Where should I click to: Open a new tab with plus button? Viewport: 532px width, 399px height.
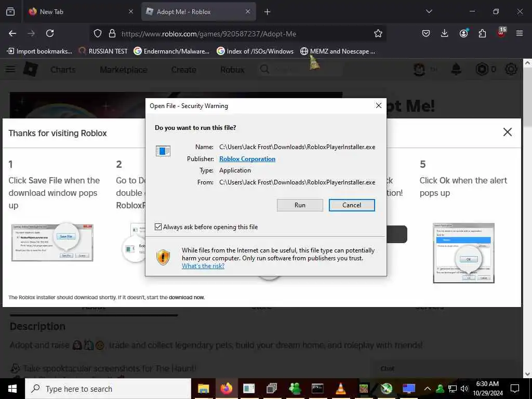268,12
